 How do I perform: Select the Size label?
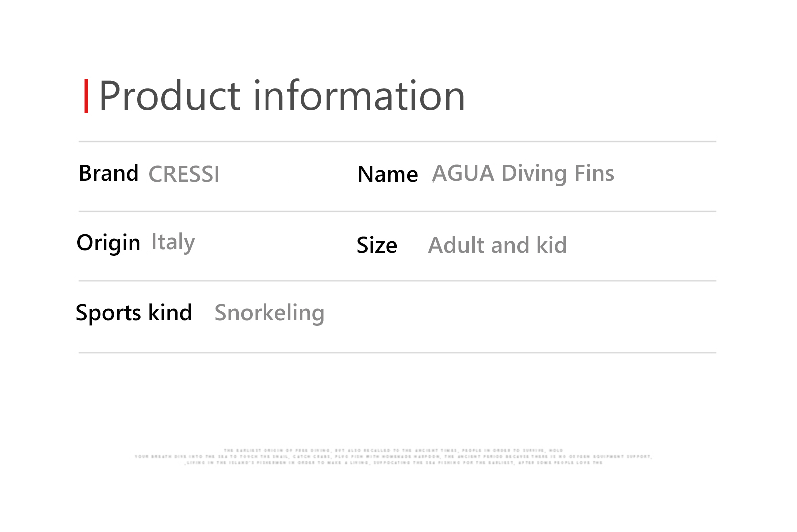(377, 245)
